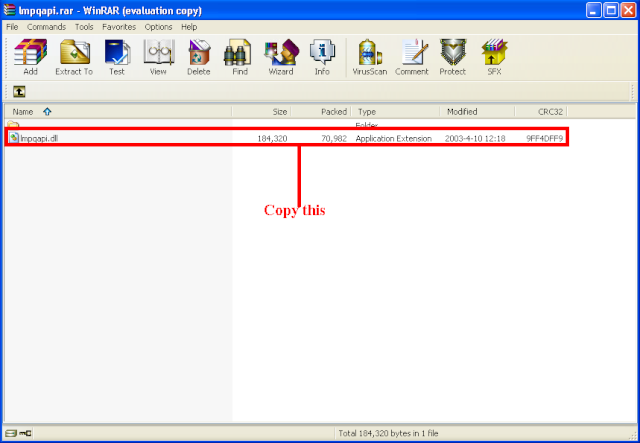
Task: Open the Favorites menu
Action: (x=119, y=27)
